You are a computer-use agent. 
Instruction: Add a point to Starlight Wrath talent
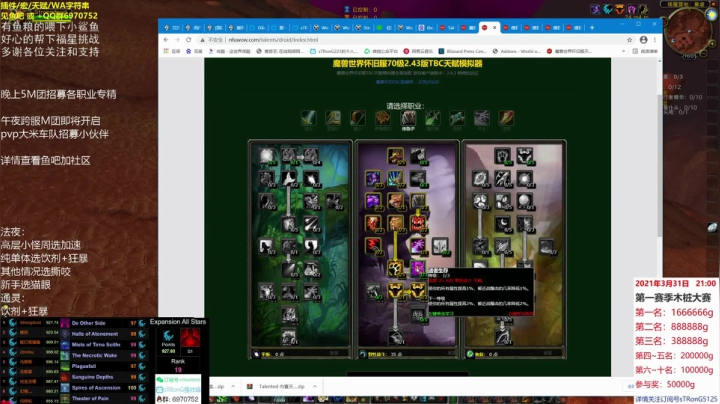(x=266, y=156)
